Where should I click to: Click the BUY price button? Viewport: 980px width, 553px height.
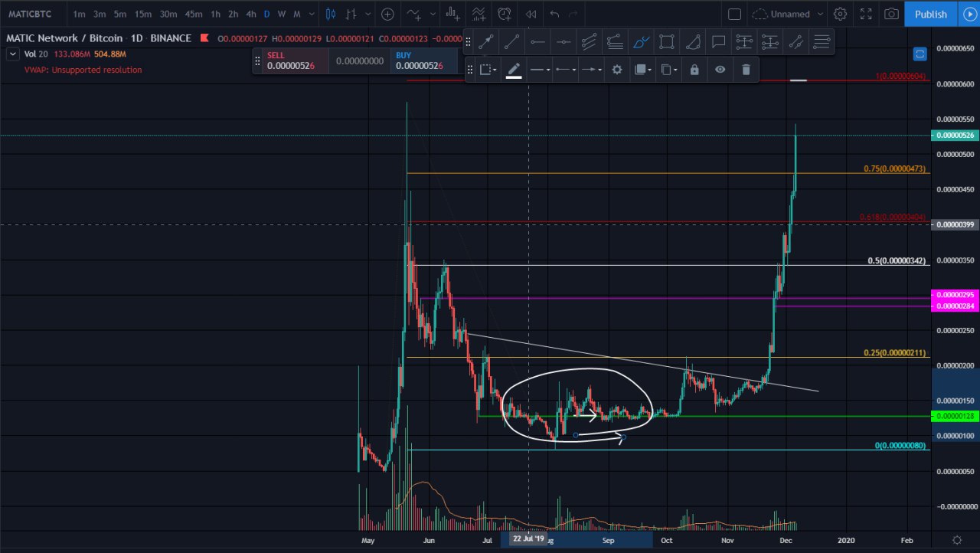click(x=424, y=61)
